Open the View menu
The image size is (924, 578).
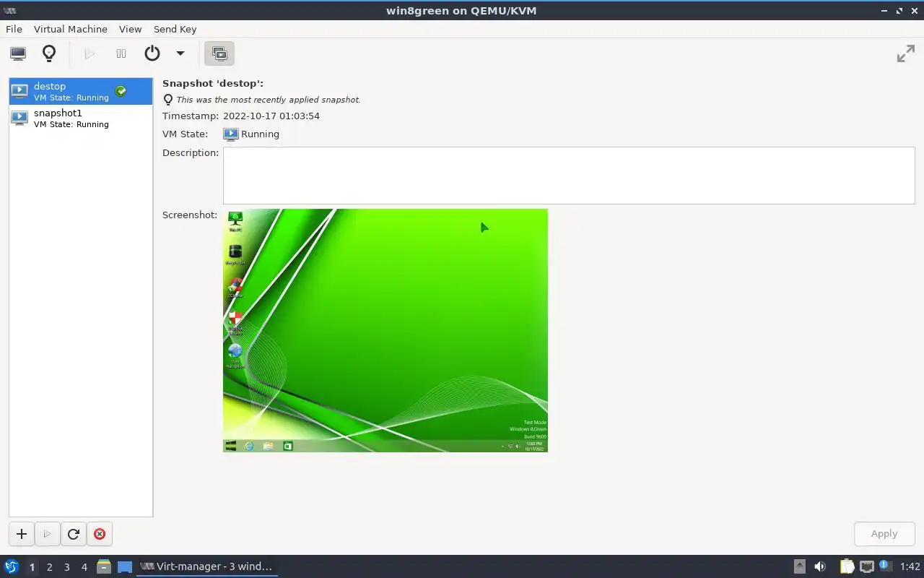tap(131, 29)
